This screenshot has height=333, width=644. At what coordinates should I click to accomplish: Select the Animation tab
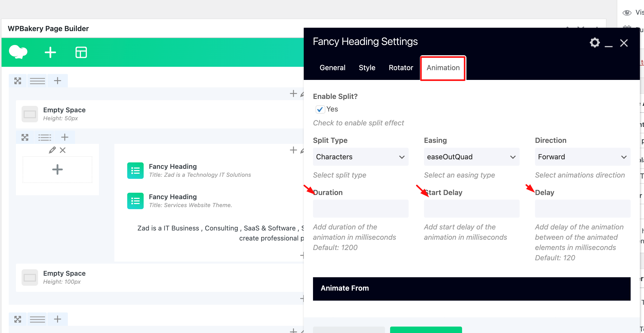coord(443,68)
